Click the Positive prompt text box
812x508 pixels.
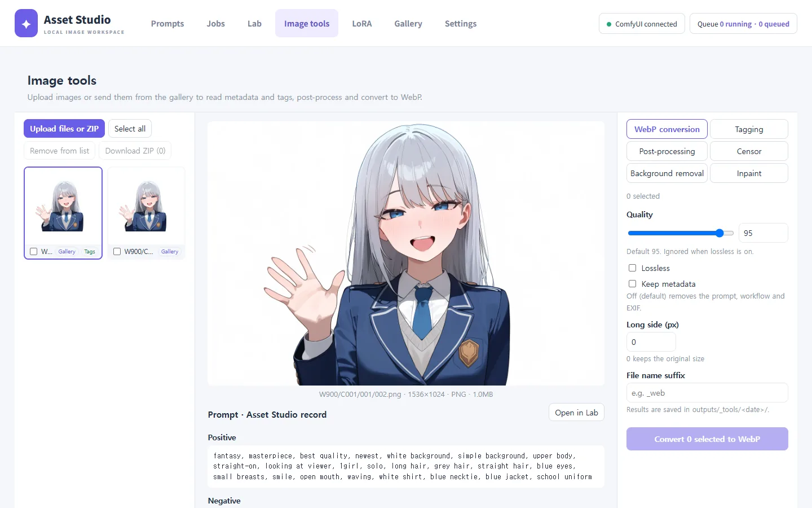click(x=406, y=466)
